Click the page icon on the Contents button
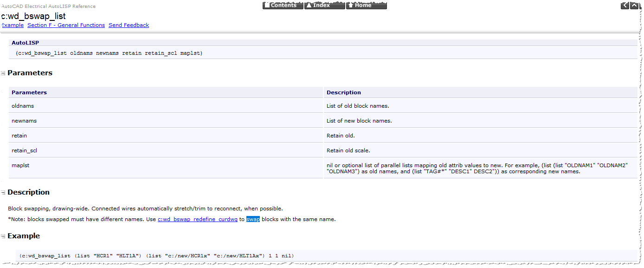The image size is (644, 268). click(267, 5)
